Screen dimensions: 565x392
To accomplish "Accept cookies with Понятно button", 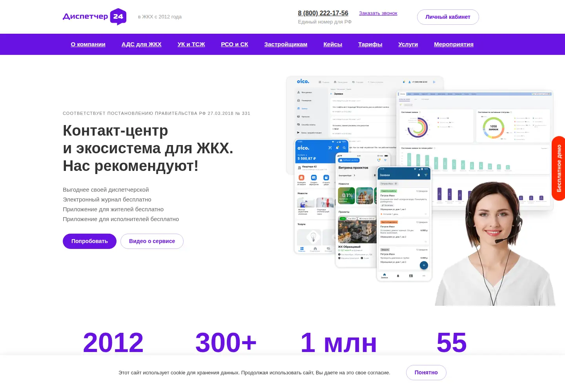I will pyautogui.click(x=426, y=372).
